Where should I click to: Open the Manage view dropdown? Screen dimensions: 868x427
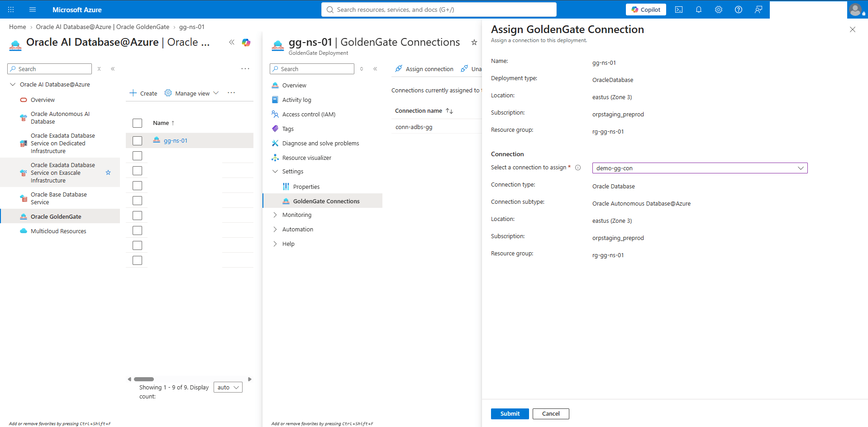click(x=192, y=93)
